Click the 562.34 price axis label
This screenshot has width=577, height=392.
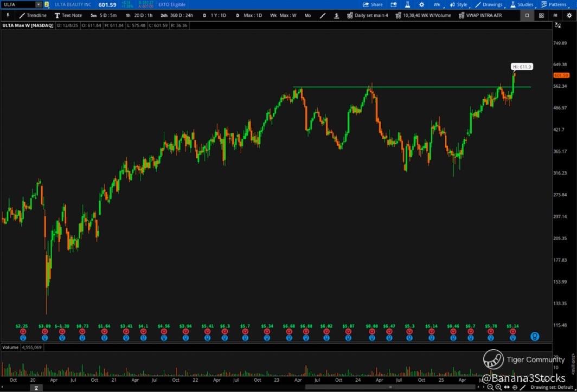tap(560, 86)
